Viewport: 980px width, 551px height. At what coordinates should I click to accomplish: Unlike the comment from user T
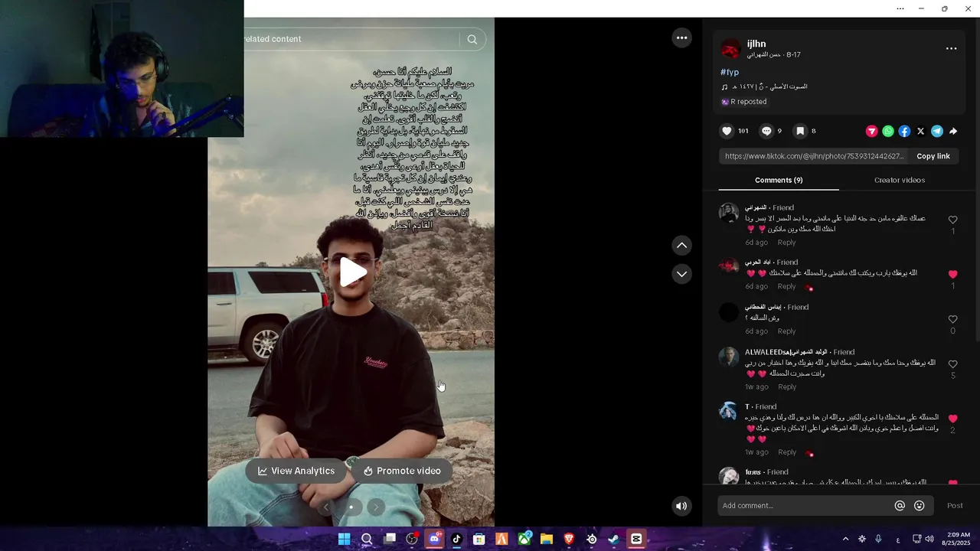coord(952,419)
